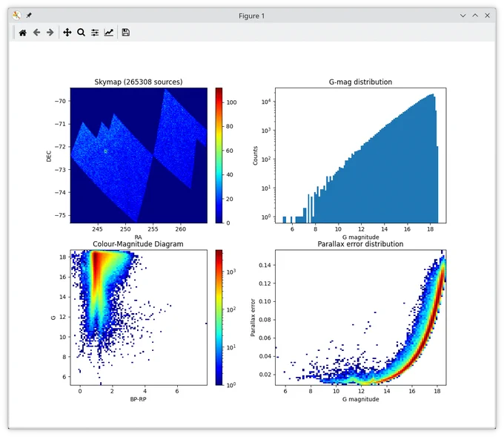Activate the Pan axes tool
Image resolution: width=504 pixels, height=437 pixels.
[x=67, y=33]
